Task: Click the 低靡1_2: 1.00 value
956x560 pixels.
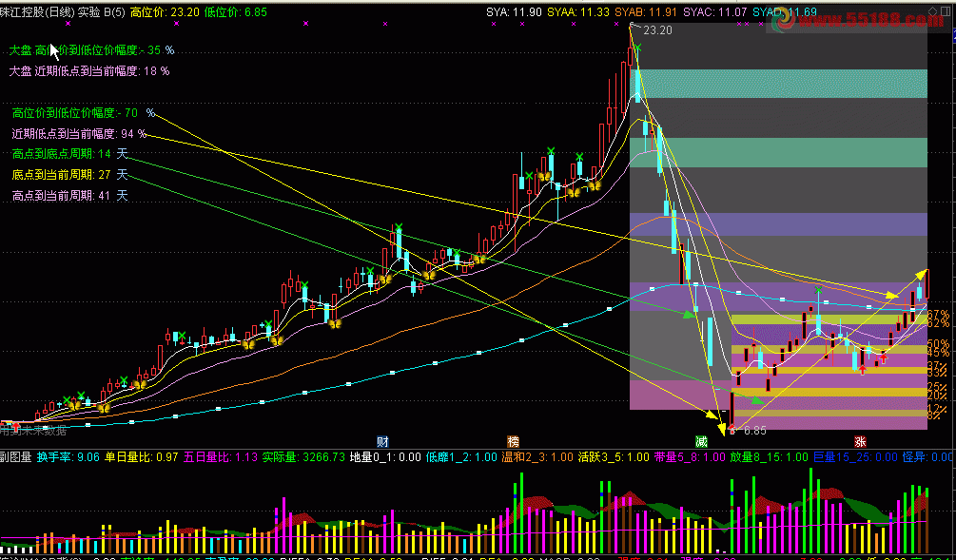Action: 461,457
